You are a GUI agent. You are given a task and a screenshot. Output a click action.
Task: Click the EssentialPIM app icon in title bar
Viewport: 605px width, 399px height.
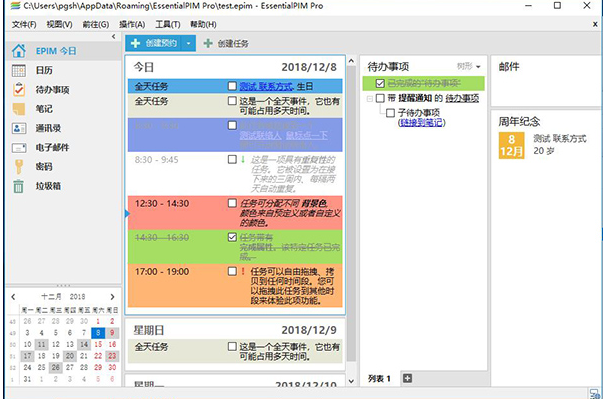point(15,6)
